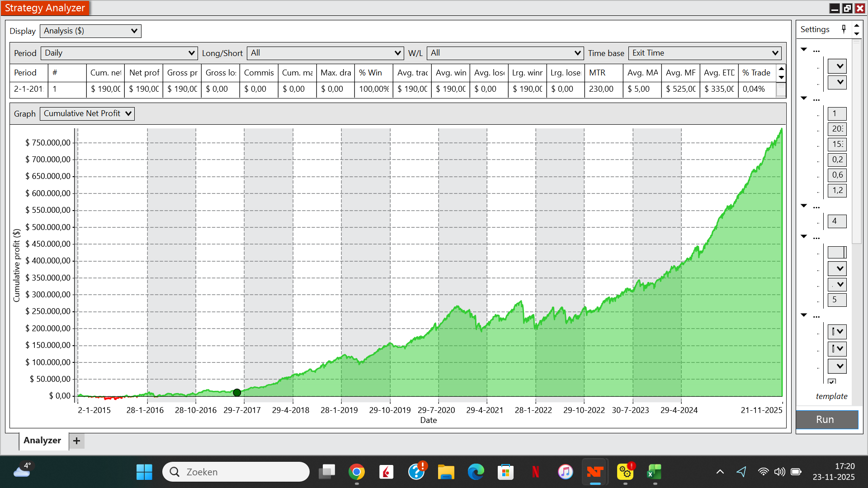This screenshot has height=488, width=868.
Task: Click the template link in Settings
Action: pos(831,396)
